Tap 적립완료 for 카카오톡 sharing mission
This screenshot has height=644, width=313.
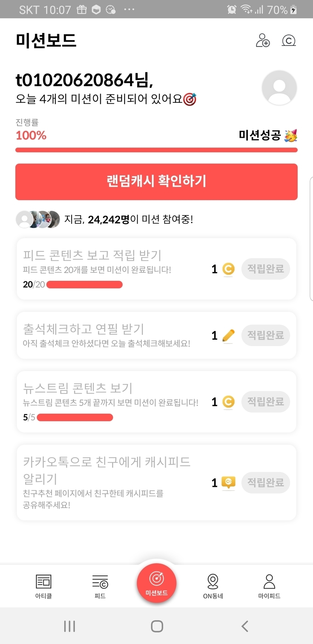pyautogui.click(x=265, y=482)
